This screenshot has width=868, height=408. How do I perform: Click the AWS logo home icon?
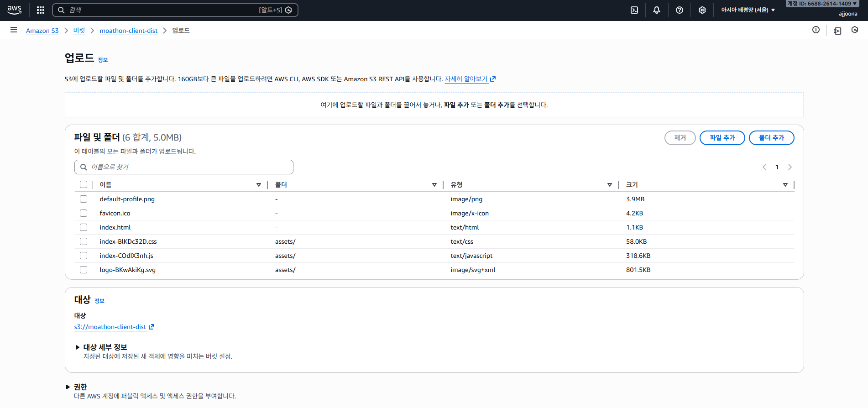15,10
